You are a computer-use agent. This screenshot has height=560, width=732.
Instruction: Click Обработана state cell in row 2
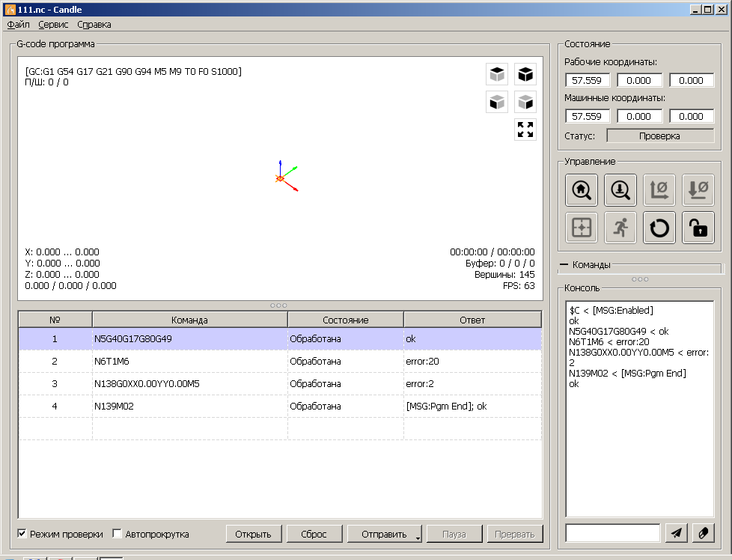(346, 362)
